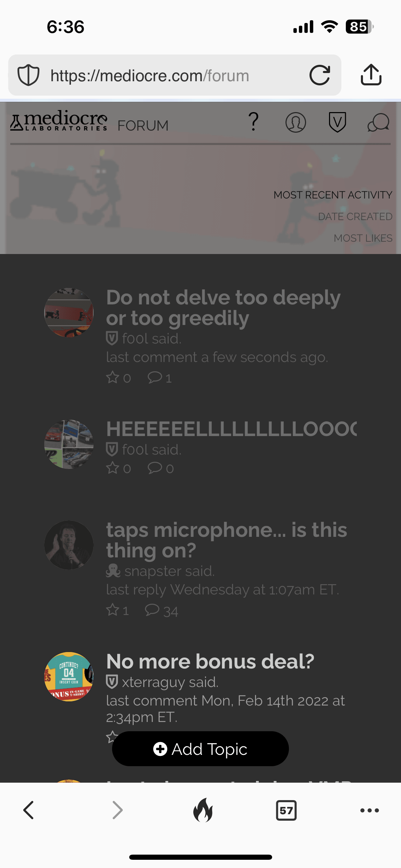Reload the page with the refresh icon
The width and height of the screenshot is (401, 868).
(x=319, y=75)
